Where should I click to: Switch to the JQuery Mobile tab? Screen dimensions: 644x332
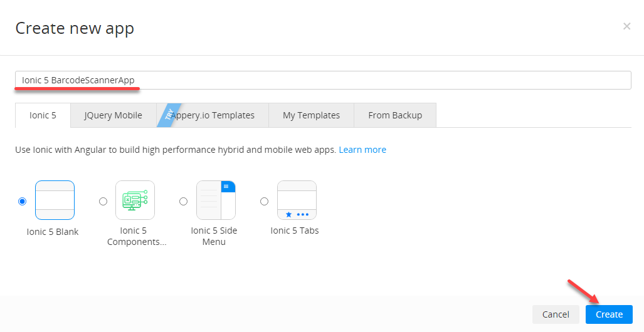click(113, 115)
